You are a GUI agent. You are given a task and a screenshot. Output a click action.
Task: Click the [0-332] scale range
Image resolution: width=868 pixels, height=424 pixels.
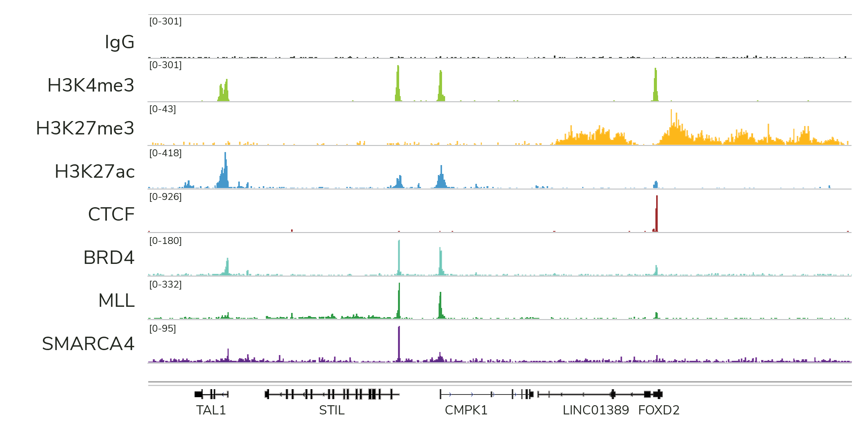(165, 285)
